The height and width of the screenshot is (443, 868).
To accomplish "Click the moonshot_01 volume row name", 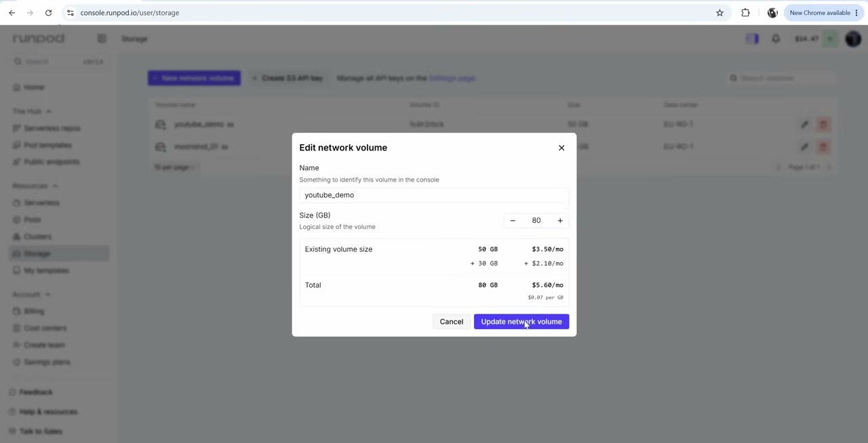I will 197,146.
